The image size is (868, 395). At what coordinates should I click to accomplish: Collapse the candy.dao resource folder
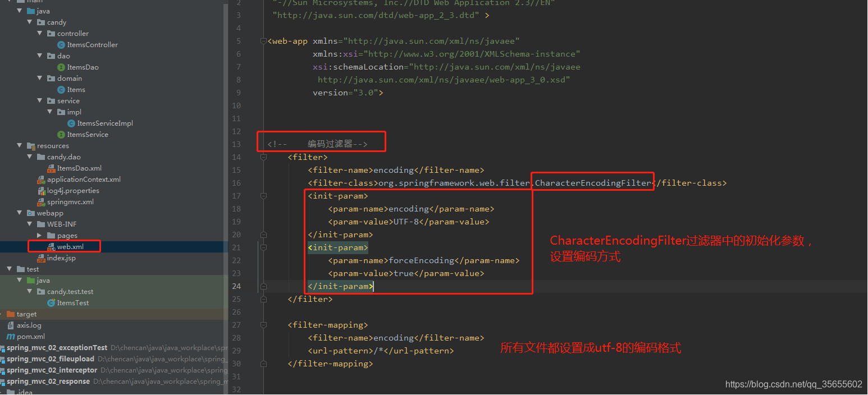pyautogui.click(x=30, y=157)
